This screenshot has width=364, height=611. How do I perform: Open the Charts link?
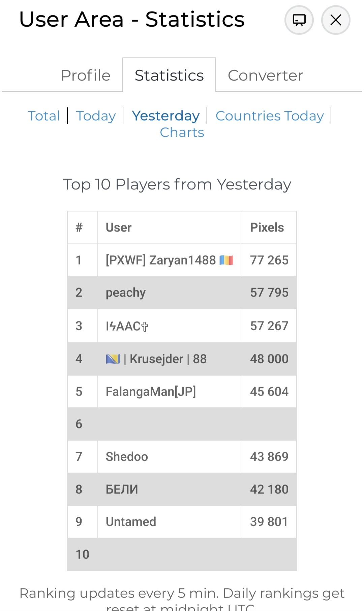coord(182,132)
